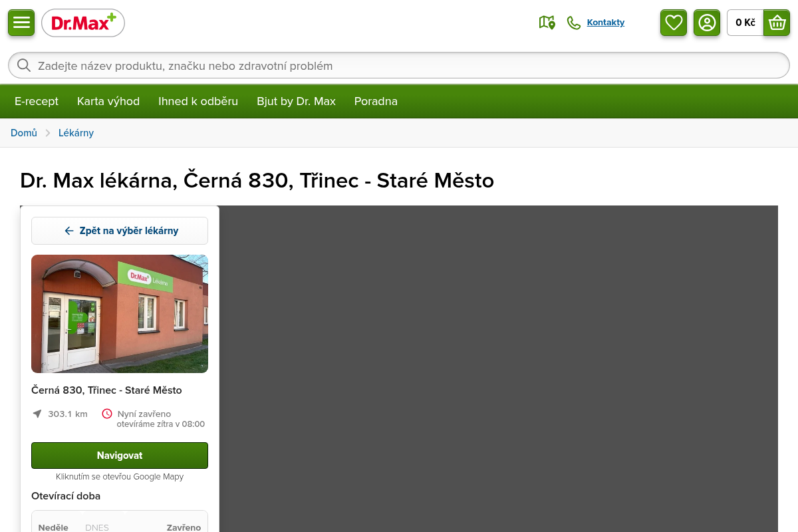Open the pharmacy map locator icon
This screenshot has height=532, width=798.
pos(547,23)
